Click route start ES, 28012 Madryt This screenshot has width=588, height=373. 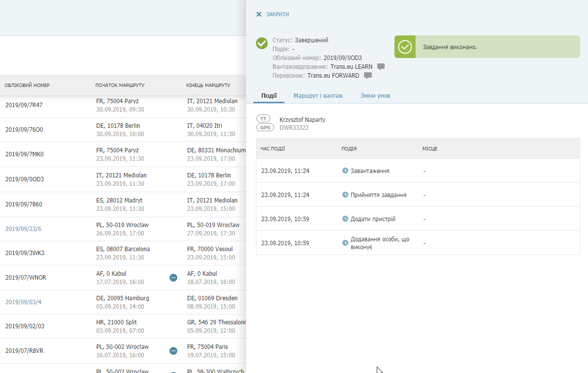coord(119,201)
